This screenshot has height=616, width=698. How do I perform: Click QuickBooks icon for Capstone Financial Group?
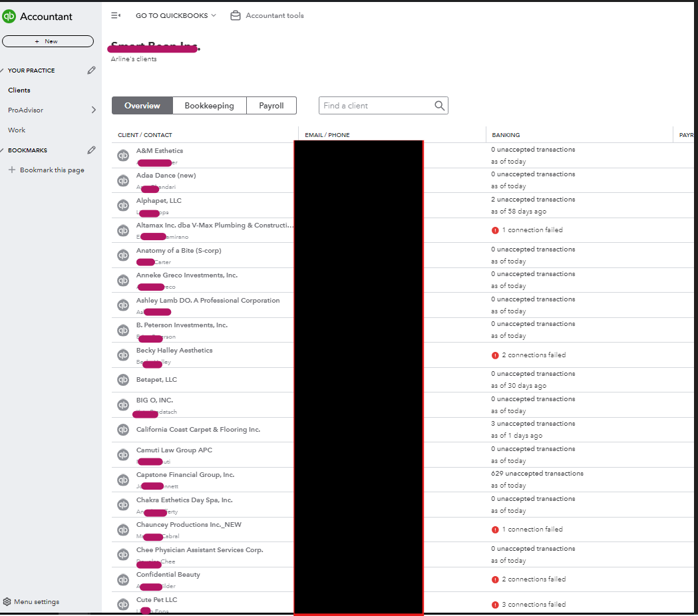pos(123,480)
